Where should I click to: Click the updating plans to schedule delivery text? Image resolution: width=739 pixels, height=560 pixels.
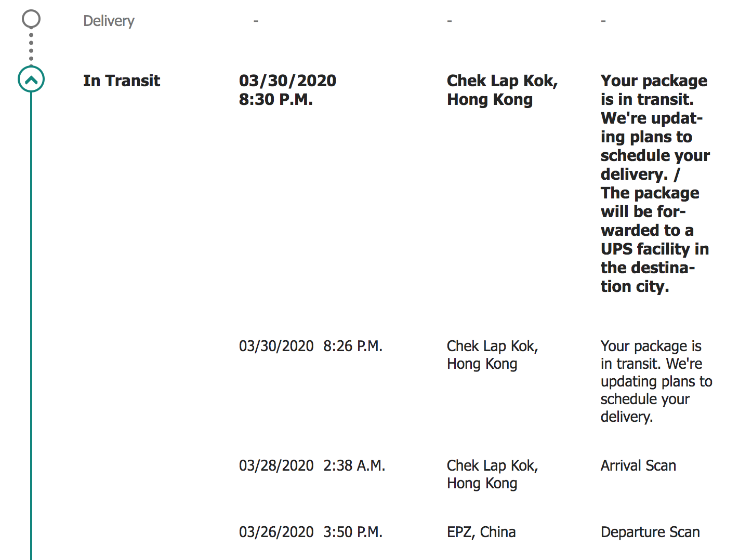pyautogui.click(x=656, y=381)
